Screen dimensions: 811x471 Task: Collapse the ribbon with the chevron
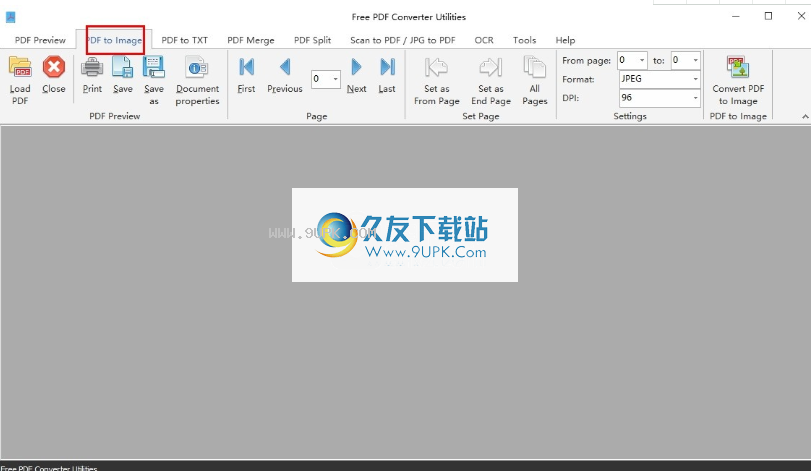[x=805, y=117]
